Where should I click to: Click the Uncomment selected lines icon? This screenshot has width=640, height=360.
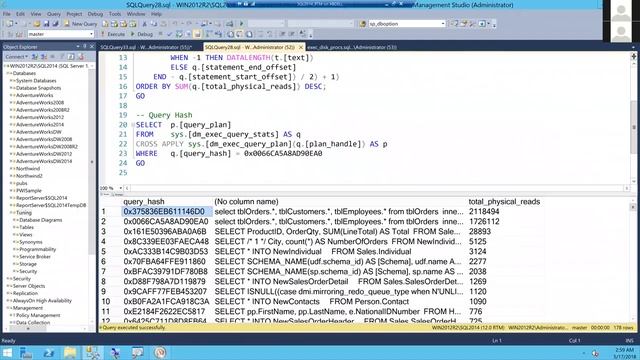tap(269, 34)
